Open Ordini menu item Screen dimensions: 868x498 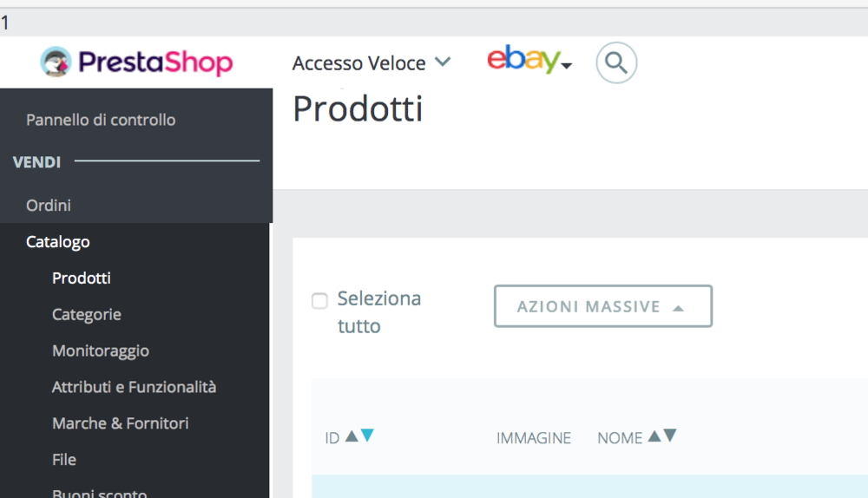coord(49,206)
